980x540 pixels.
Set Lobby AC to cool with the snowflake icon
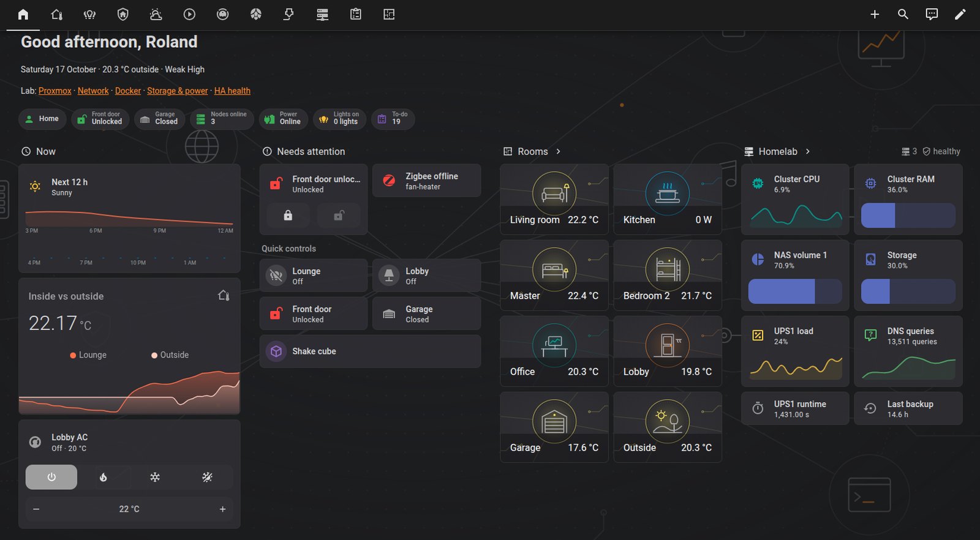click(x=155, y=477)
